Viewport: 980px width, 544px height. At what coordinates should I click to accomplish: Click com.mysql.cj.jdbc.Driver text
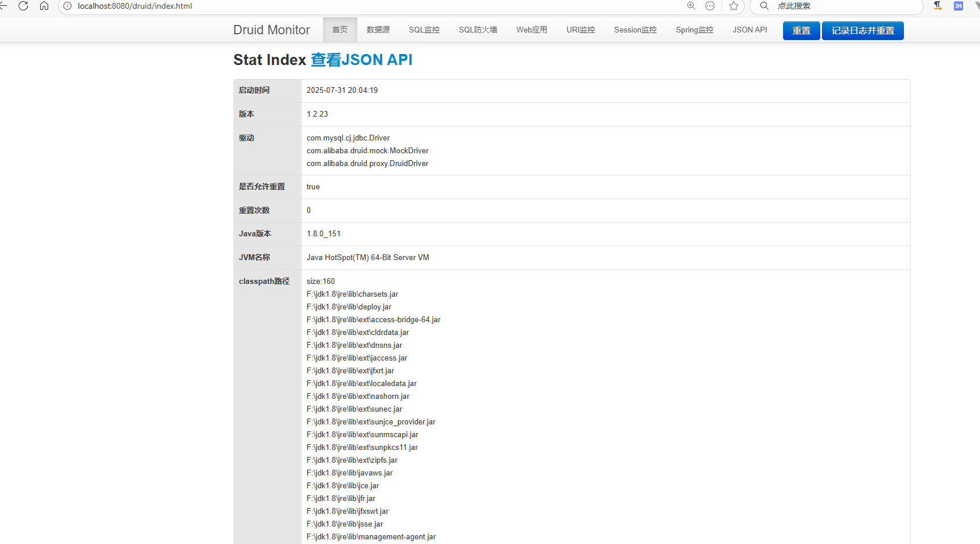point(348,138)
